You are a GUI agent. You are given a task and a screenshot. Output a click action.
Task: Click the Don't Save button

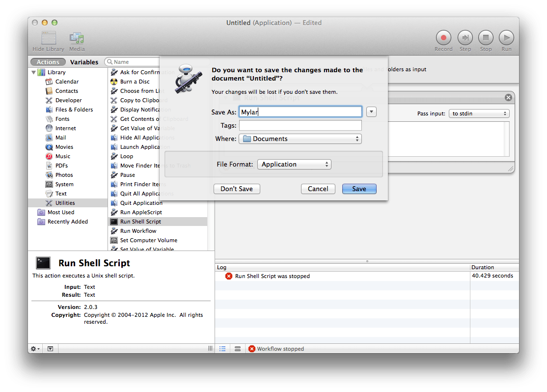(x=237, y=189)
